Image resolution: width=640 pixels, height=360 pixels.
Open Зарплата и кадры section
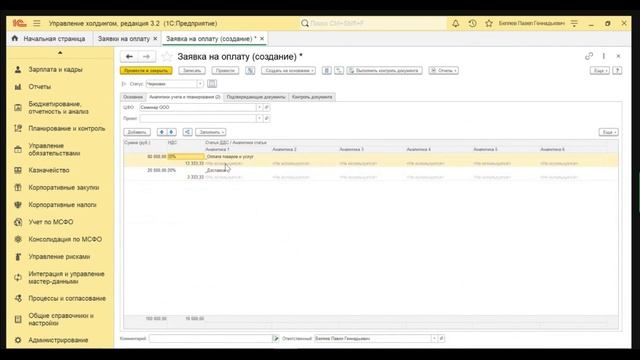56,69
